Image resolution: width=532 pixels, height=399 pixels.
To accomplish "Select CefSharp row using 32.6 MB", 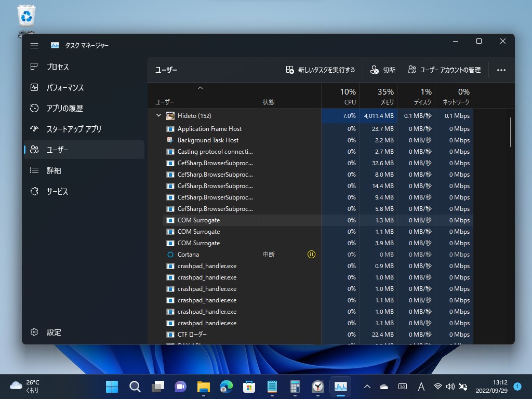I will pos(318,163).
